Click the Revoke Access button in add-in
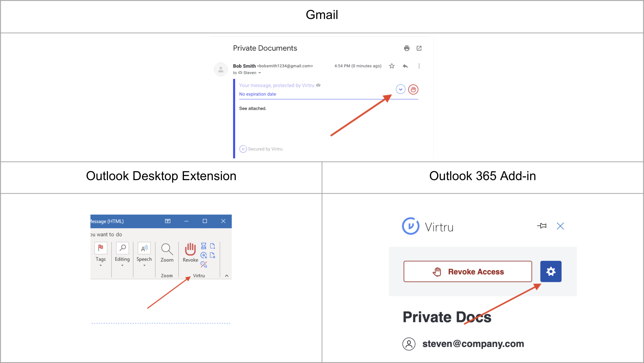The height and width of the screenshot is (363, 644). (x=468, y=271)
